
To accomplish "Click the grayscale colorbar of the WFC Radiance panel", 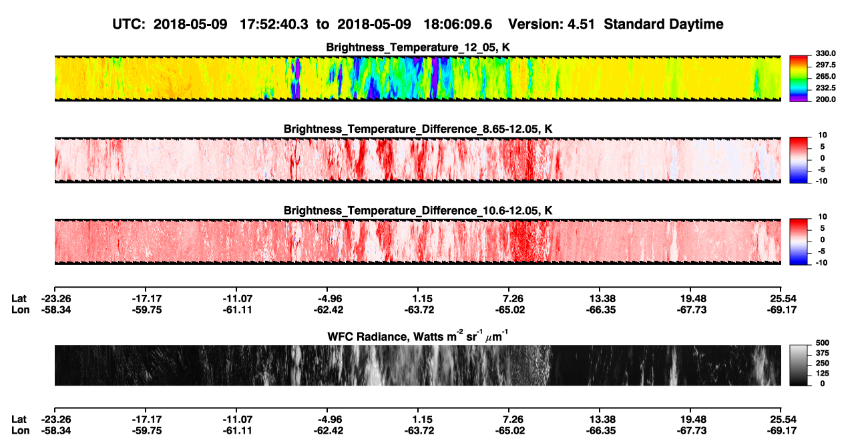I will (x=799, y=366).
